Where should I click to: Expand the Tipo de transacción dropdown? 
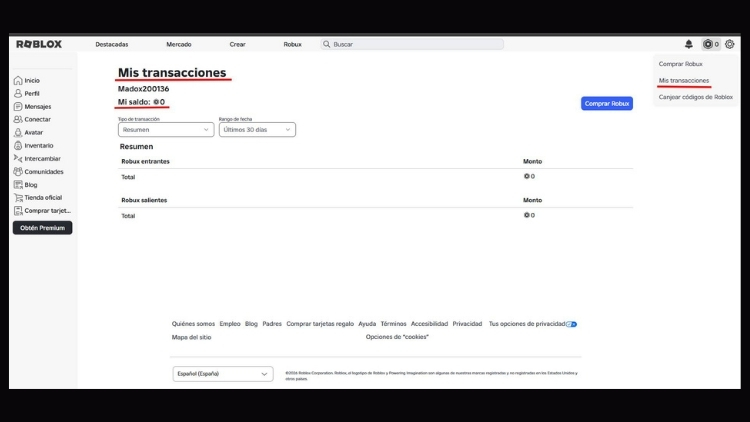(166, 129)
